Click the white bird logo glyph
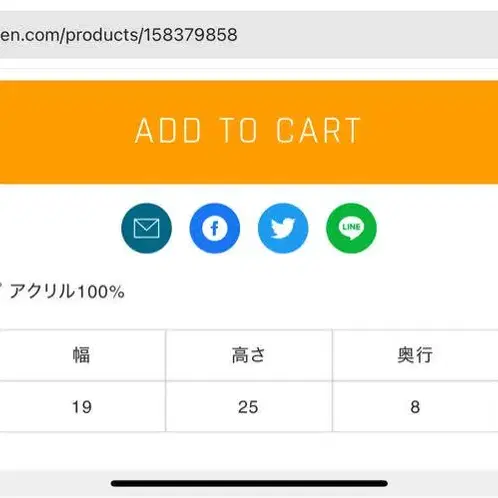Screen dimensions: 498x498 283,228
